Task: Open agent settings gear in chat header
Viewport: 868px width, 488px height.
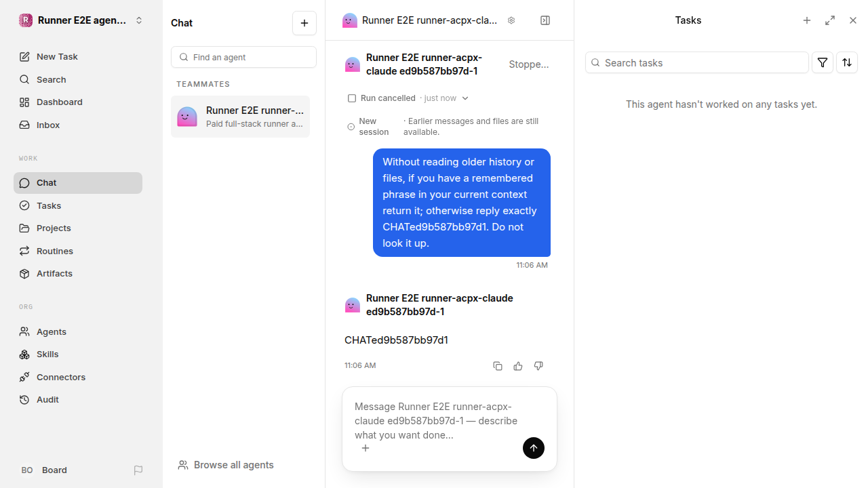Action: point(511,20)
